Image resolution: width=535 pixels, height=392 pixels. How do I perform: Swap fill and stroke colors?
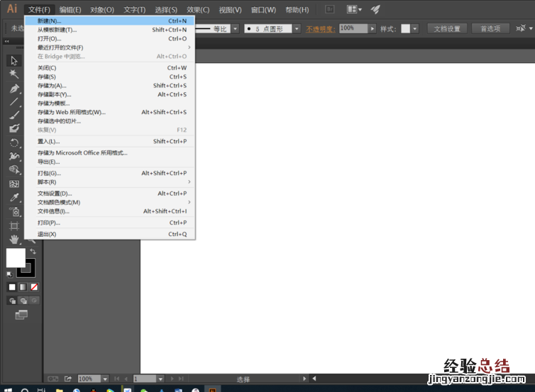coord(33,252)
